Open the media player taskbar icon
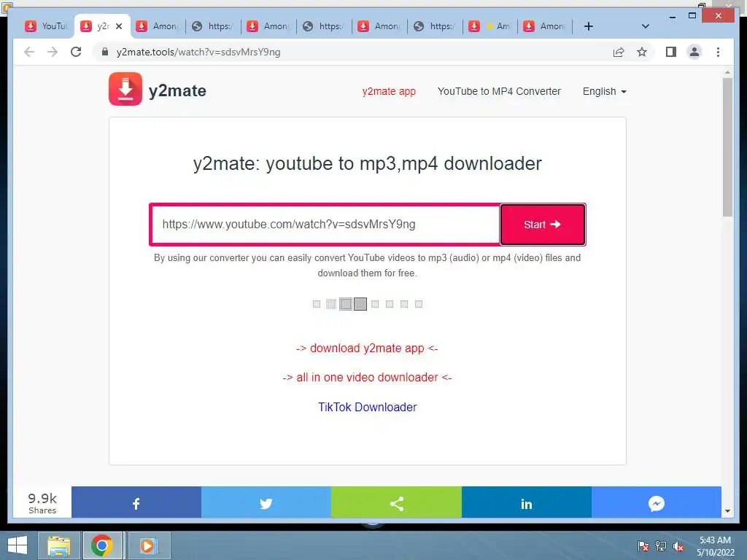The height and width of the screenshot is (560, 747). [x=148, y=545]
